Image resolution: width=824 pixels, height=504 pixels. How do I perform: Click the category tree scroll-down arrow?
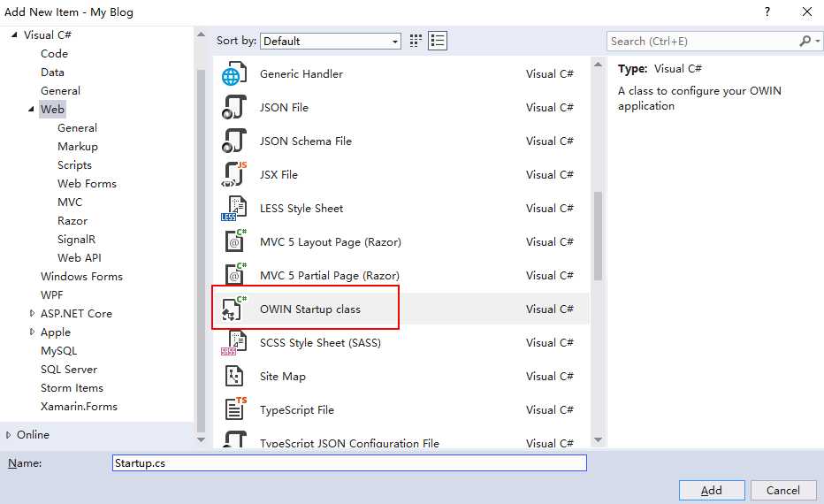click(201, 439)
